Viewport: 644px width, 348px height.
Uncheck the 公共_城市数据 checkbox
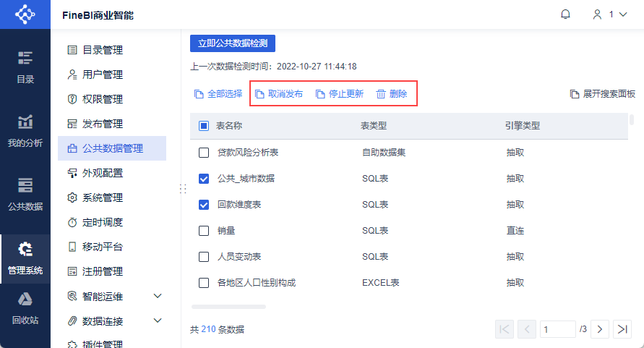(x=204, y=179)
